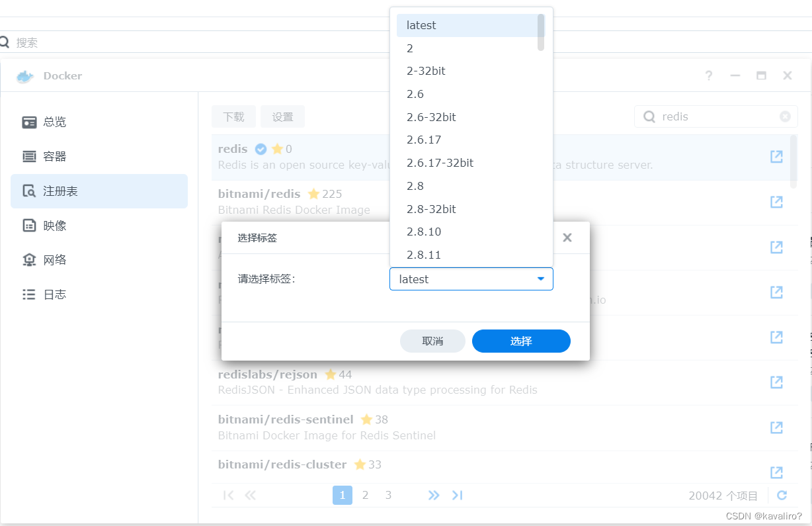The height and width of the screenshot is (526, 812).
Task: Go to results page 2
Action: pos(365,495)
